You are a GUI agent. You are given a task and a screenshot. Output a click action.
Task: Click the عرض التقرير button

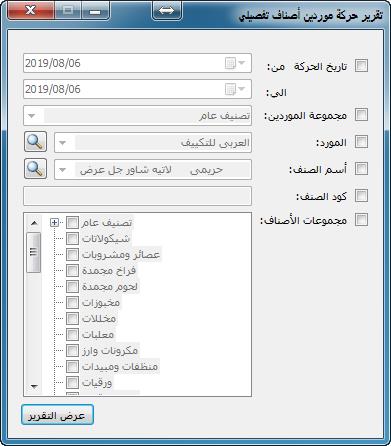pos(57,415)
